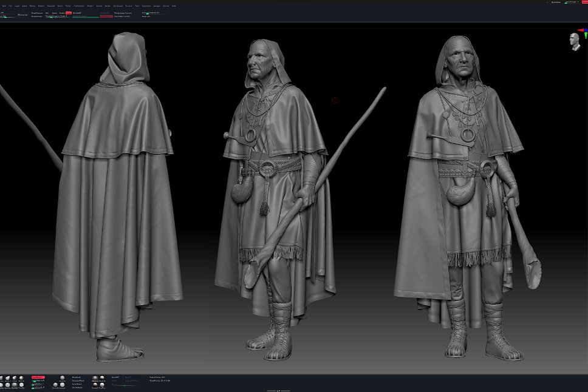Viewport: 588px width, 392px height.
Task: Choose the MatCap gray material sphere
Action: 95,378
